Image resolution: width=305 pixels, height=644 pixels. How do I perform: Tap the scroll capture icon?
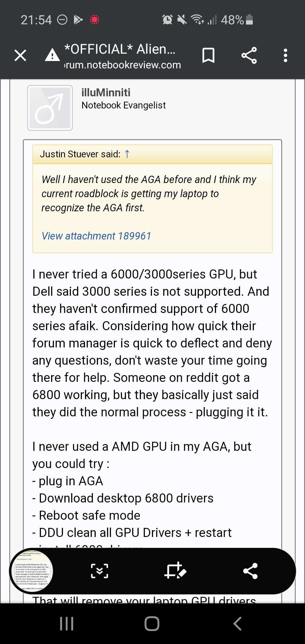click(99, 571)
